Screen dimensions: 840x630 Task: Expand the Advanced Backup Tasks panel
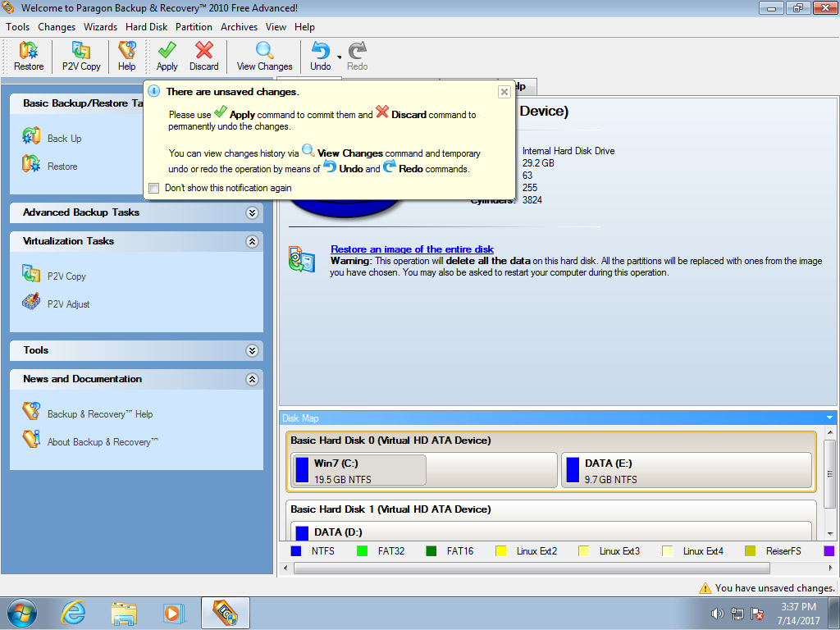252,212
